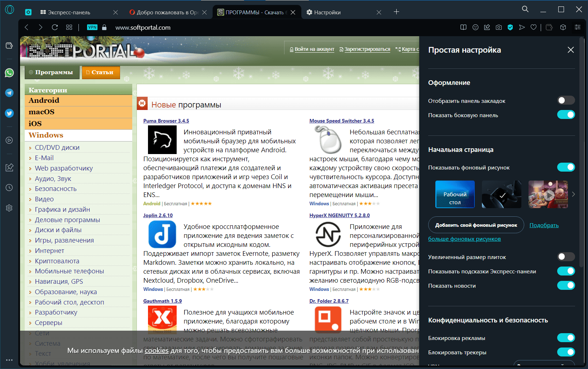
Task: Open Puma Browser 3.4.5 link
Action: coord(166,121)
